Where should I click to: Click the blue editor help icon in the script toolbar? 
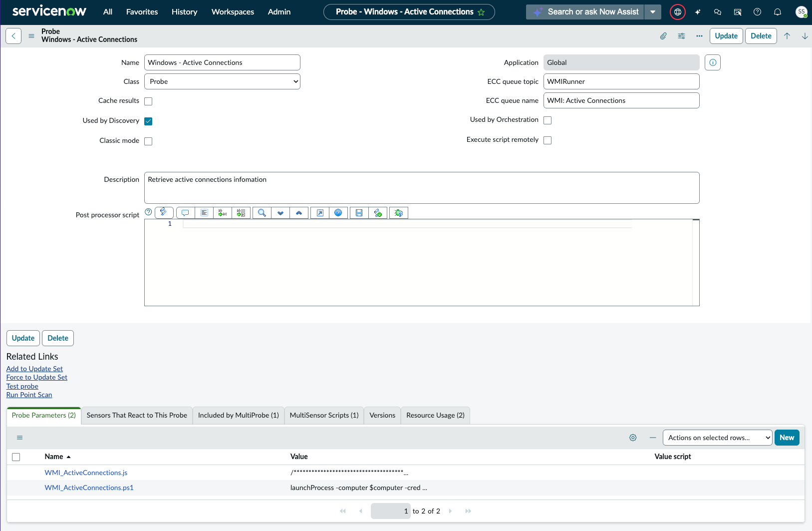point(338,213)
